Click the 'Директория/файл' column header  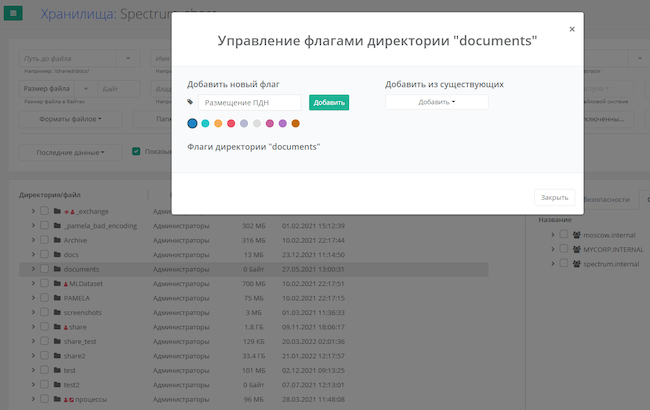pos(50,195)
